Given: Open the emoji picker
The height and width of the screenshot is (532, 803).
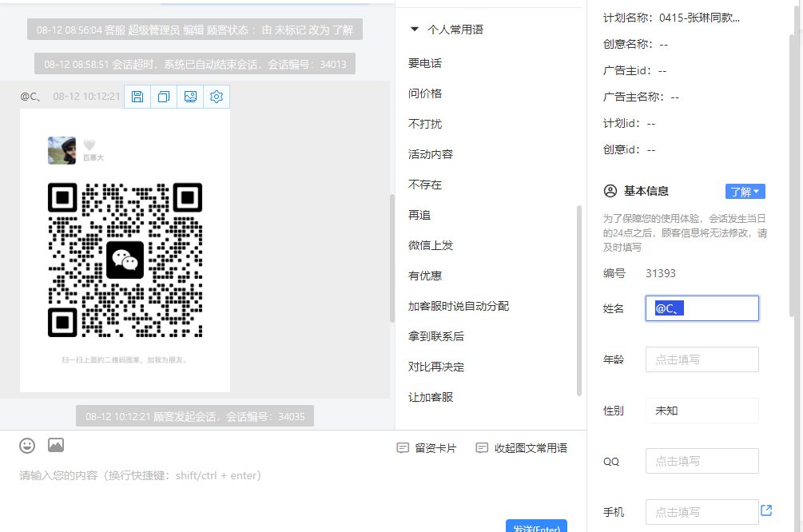Looking at the screenshot, I should [x=27, y=446].
